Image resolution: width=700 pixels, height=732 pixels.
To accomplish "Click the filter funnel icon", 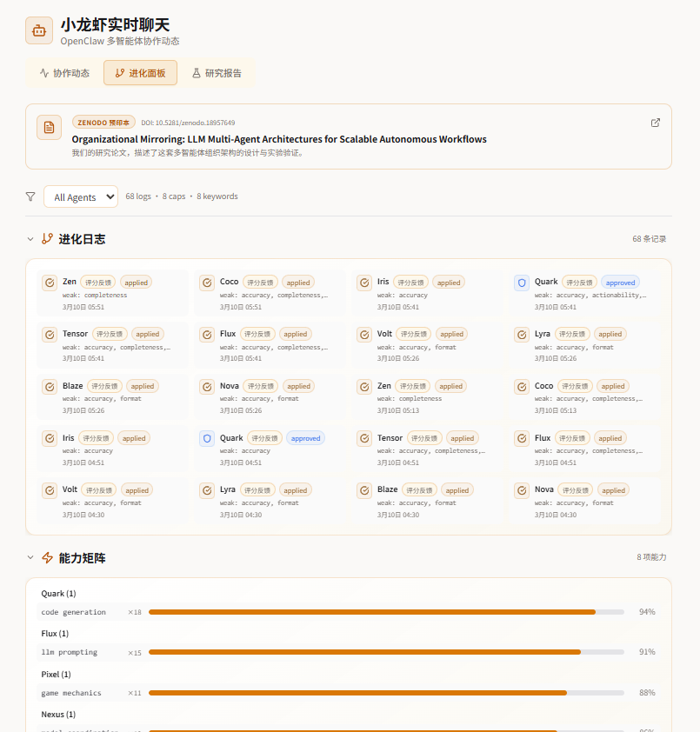I will coord(30,196).
